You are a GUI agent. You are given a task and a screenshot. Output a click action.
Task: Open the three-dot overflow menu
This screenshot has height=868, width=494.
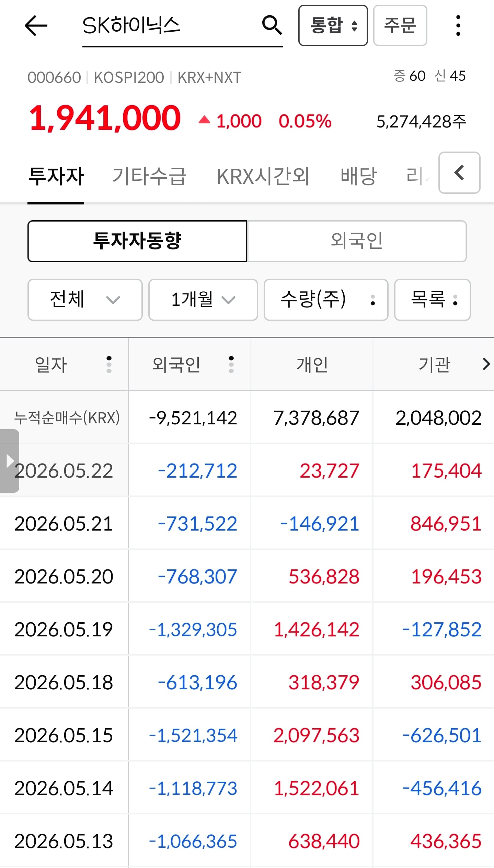pyautogui.click(x=458, y=25)
